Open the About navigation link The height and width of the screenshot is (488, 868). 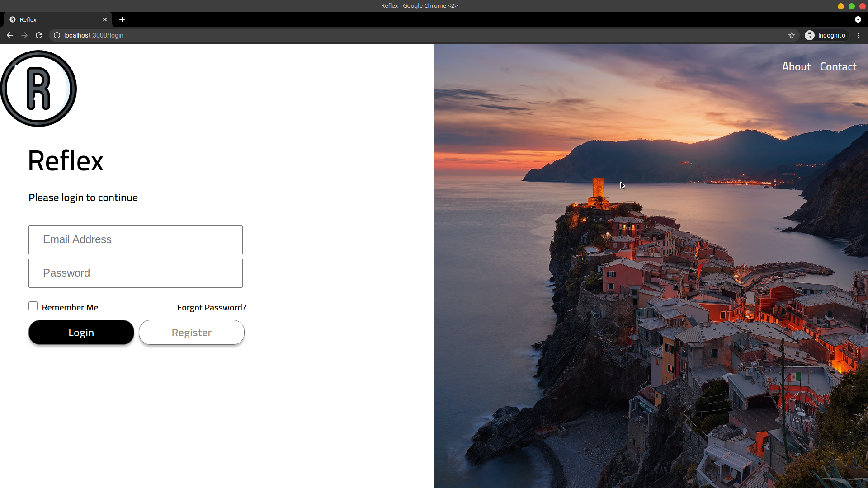(x=796, y=67)
